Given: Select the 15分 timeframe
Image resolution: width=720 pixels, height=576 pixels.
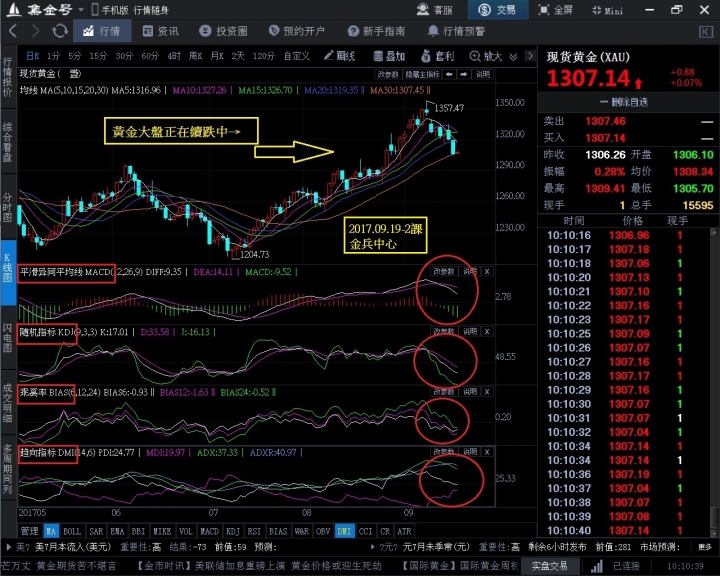Looking at the screenshot, I should 98,56.
